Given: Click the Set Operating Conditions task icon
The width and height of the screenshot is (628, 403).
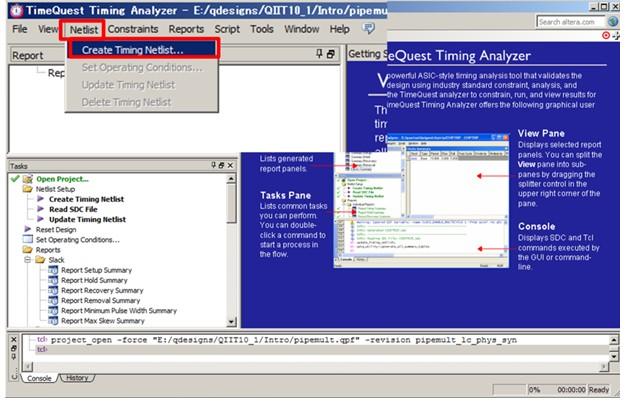Looking at the screenshot, I should pyautogui.click(x=28, y=240).
